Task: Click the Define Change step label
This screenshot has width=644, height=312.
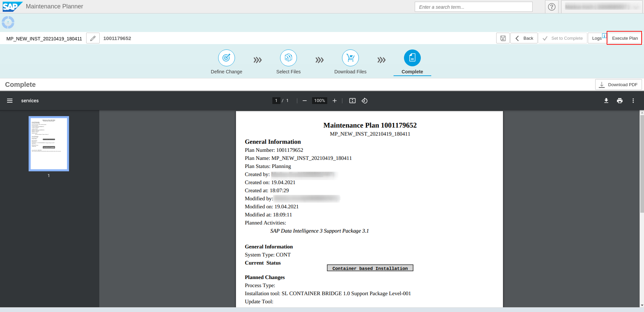Action: click(227, 72)
